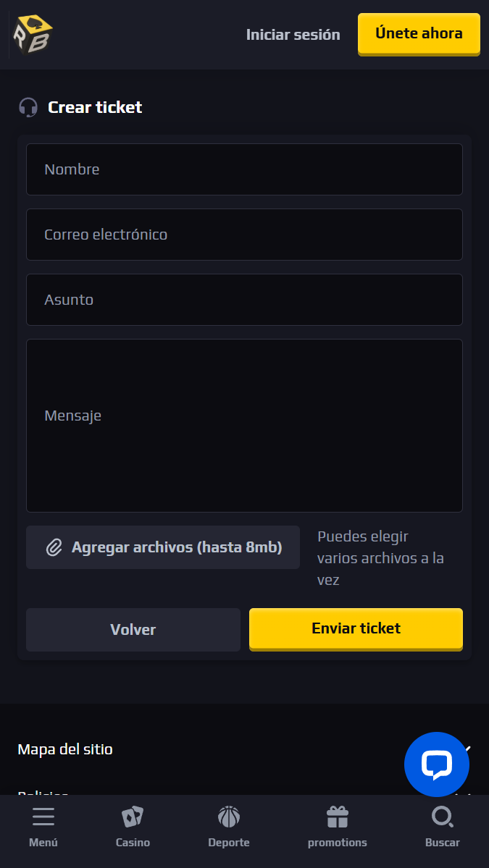Open Deporte basketball icon
Screen dimensions: 489x868
(x=228, y=818)
